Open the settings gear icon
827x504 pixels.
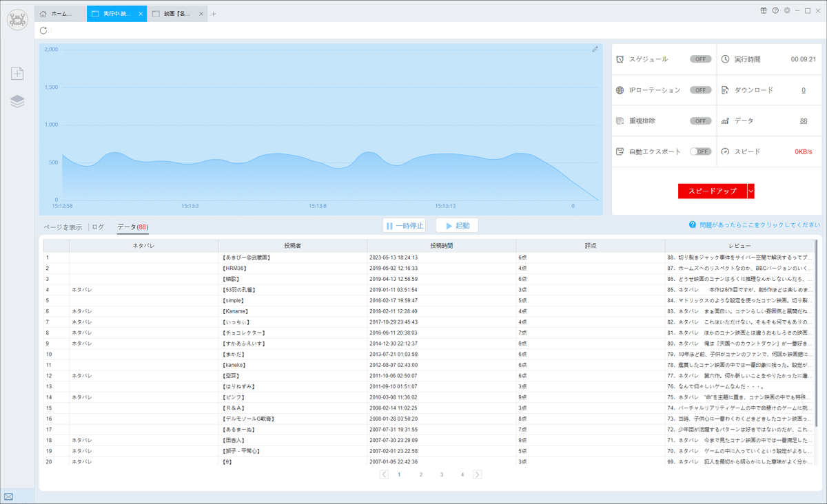786,10
